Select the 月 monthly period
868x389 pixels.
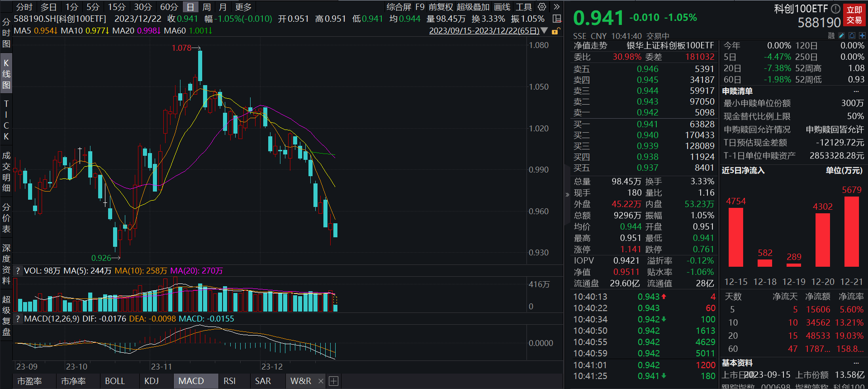coord(223,7)
